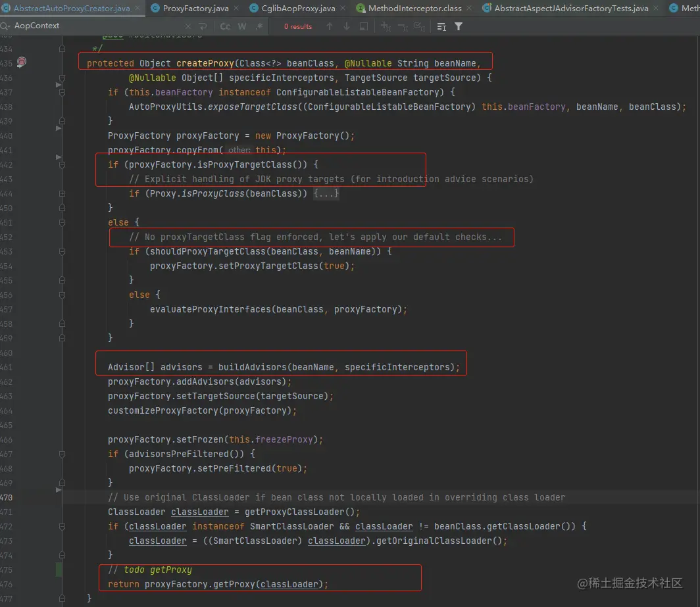This screenshot has height=607, width=700.
Task: Toggle Regex (.*) search option
Action: [259, 26]
